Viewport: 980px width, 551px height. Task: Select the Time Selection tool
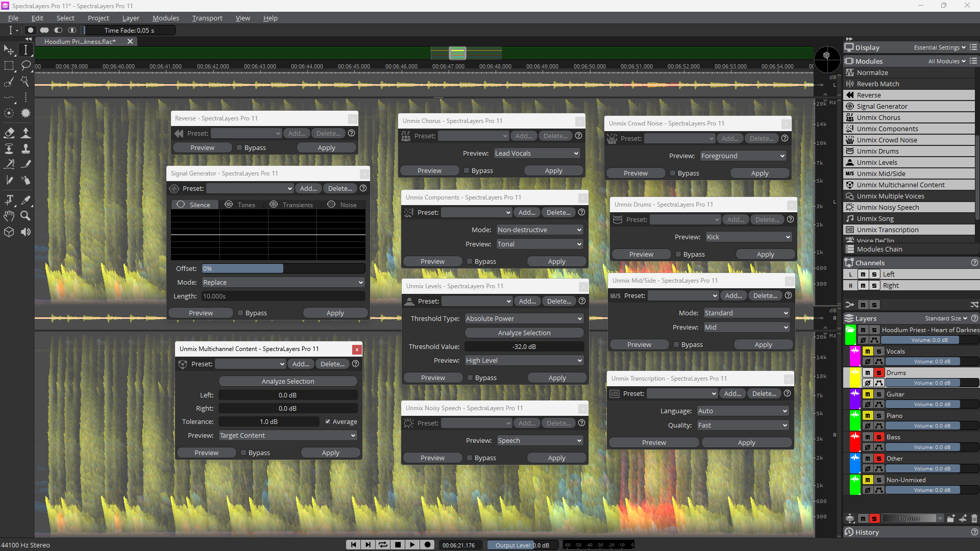click(x=26, y=50)
